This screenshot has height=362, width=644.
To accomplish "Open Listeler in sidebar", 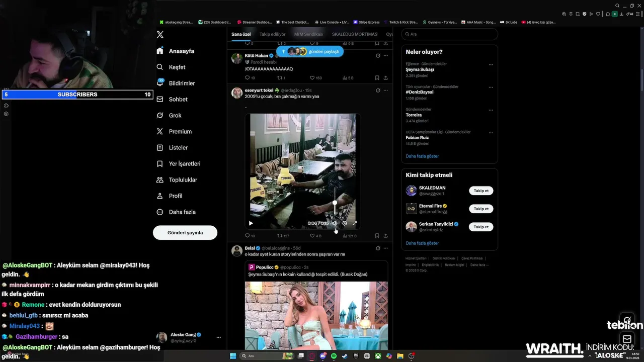I will click(x=172, y=147).
